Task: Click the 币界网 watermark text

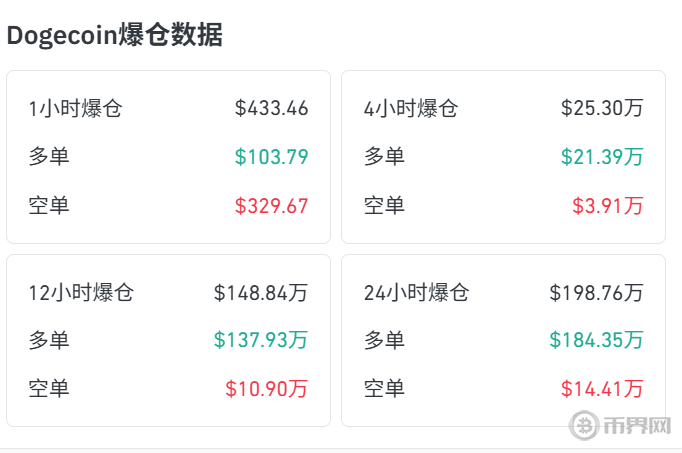Action: coord(637,425)
